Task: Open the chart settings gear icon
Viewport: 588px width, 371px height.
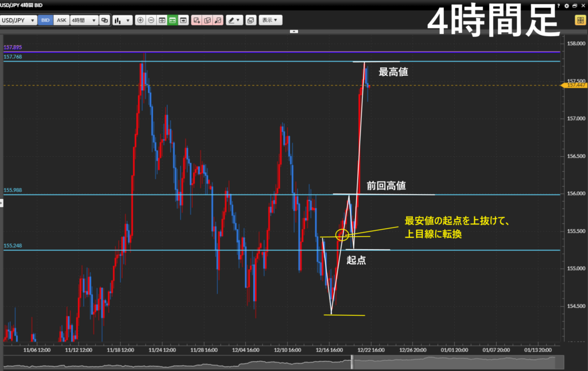Action: click(567, 5)
